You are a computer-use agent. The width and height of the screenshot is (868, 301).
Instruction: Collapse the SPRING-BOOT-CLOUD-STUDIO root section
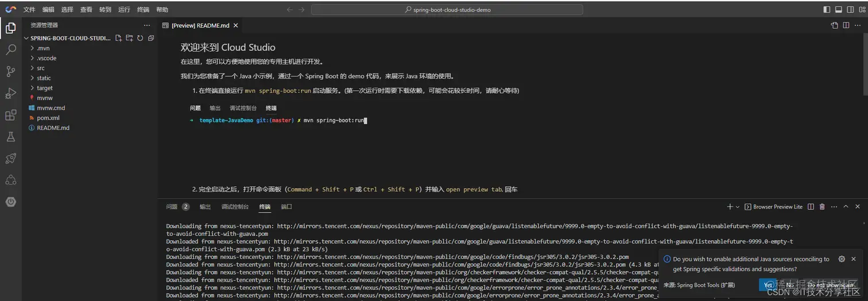pos(68,38)
